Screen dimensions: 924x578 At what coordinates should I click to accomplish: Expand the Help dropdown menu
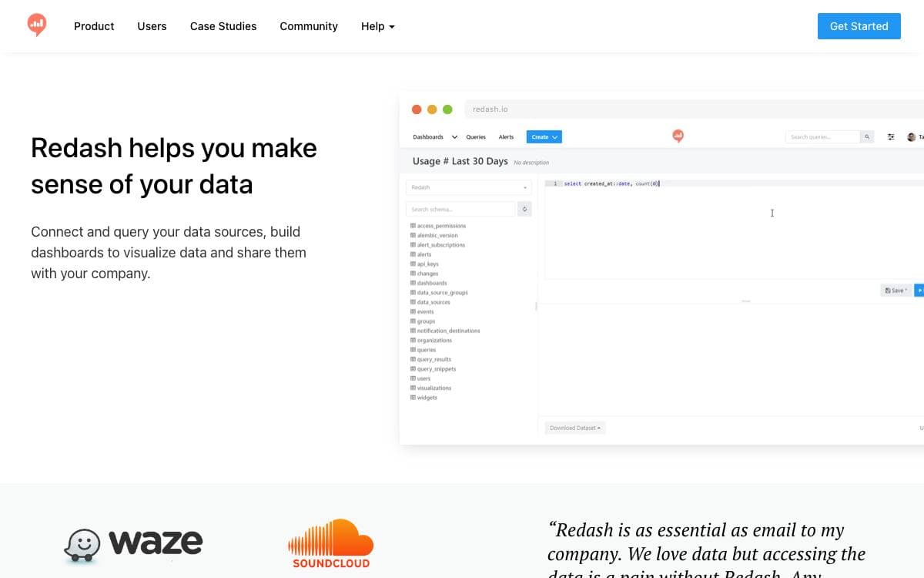point(377,26)
